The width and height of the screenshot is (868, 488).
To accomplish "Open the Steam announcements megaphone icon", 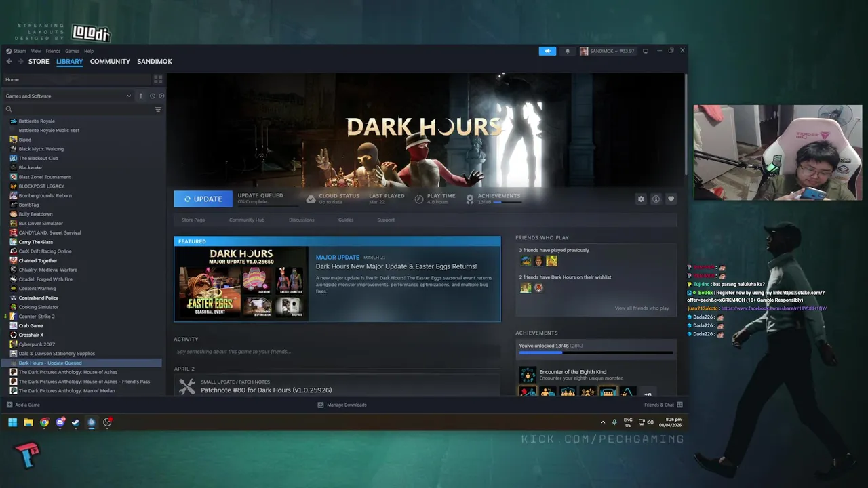I will [x=547, y=51].
